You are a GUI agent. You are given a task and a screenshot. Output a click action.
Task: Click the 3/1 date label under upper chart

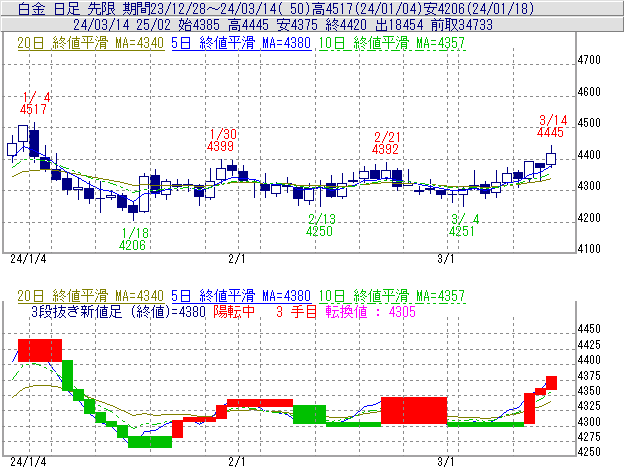coord(446,259)
